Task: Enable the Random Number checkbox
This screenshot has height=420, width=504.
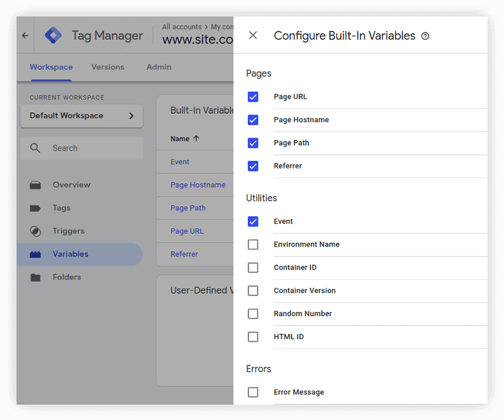Action: [x=253, y=314]
